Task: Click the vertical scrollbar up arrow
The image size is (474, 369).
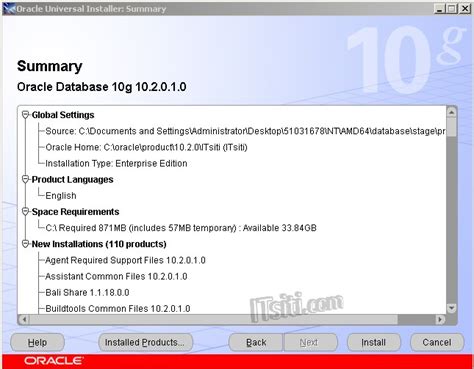Action: 451,112
